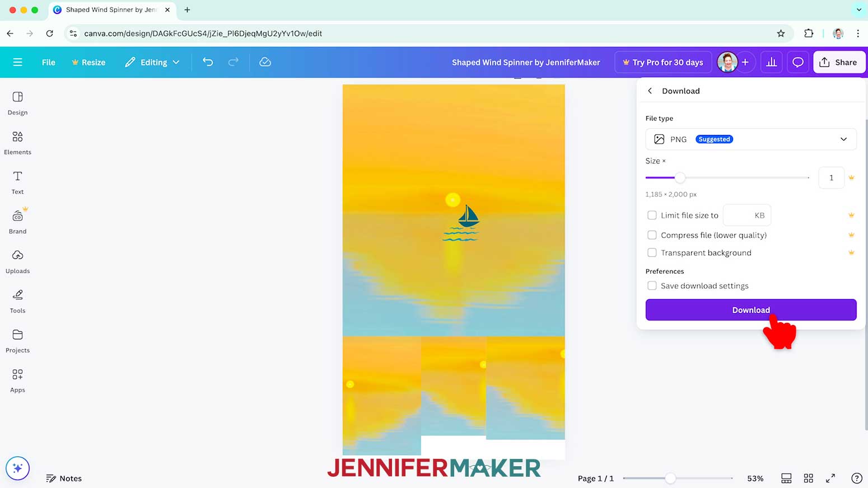Viewport: 868px width, 488px height.
Task: Bookmark this page with the star icon
Action: tap(781, 34)
